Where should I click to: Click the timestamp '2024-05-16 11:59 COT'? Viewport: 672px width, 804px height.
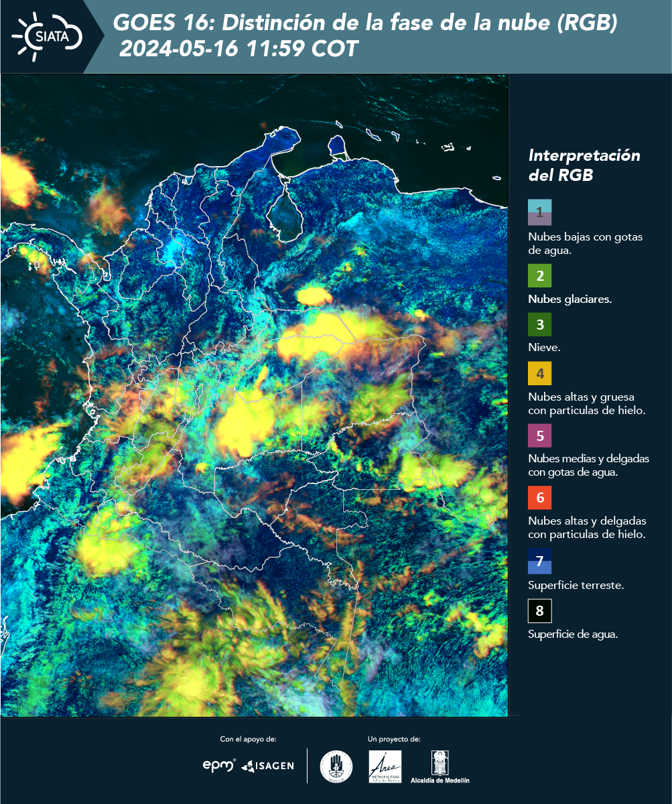(x=239, y=49)
